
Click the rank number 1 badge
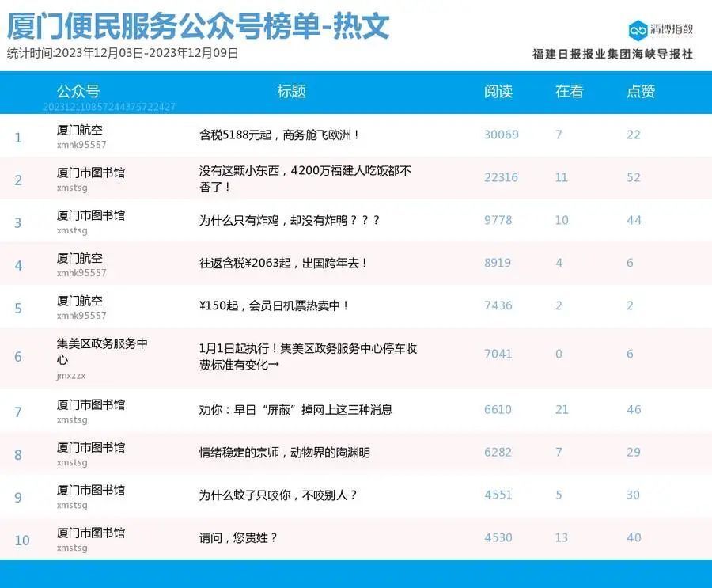tap(18, 137)
